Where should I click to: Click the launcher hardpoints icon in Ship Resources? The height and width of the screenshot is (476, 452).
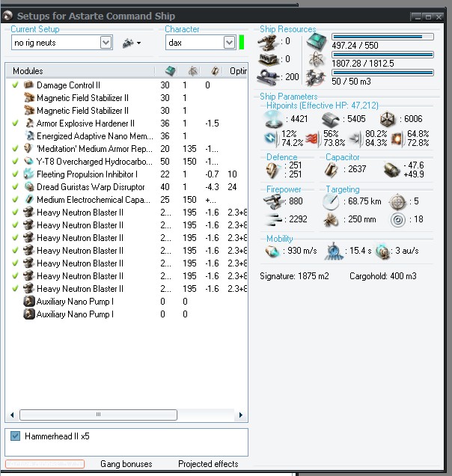click(268, 59)
